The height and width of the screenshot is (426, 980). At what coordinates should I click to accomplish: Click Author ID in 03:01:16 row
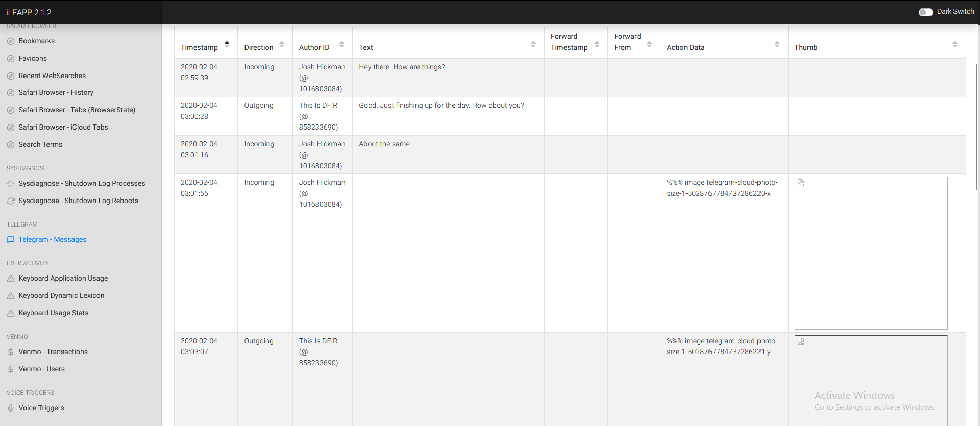pos(322,155)
